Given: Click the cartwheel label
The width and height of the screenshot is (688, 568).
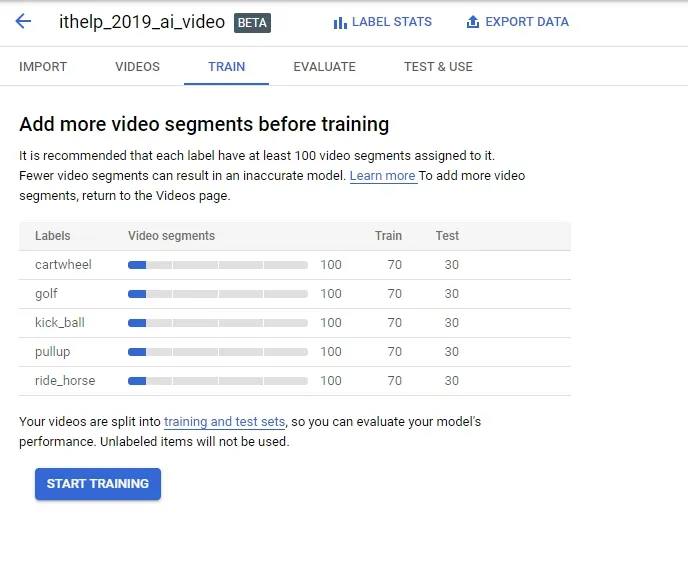Looking at the screenshot, I should [x=63, y=265].
